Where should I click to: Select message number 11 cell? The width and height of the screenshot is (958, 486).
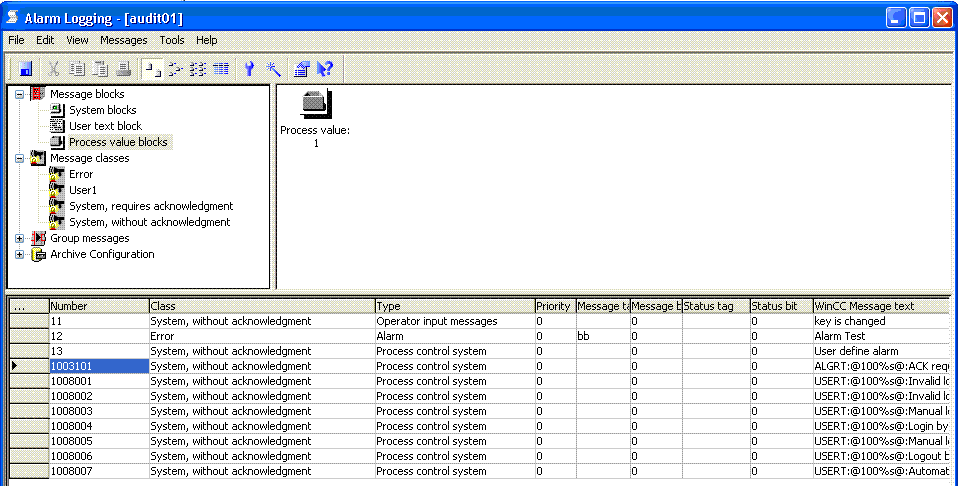click(x=99, y=321)
